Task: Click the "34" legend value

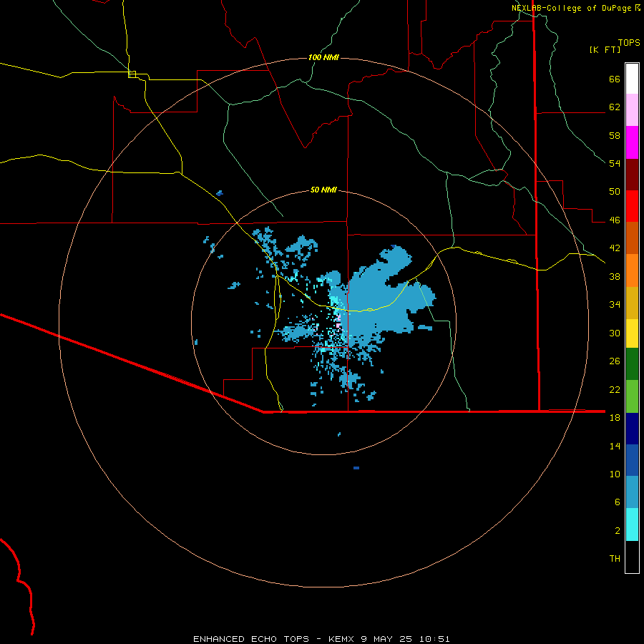Action: [615, 305]
